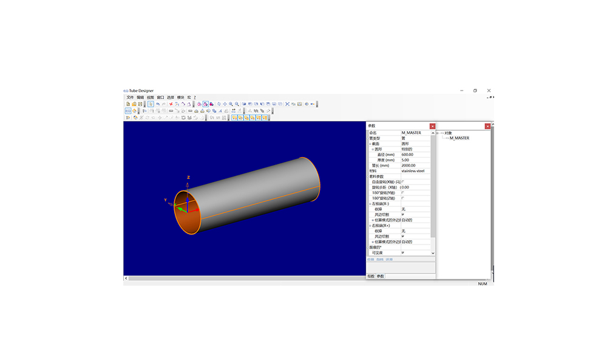Expand estimate mode row under left end (X-)
The width and height of the screenshot is (607, 364).
[x=373, y=220]
